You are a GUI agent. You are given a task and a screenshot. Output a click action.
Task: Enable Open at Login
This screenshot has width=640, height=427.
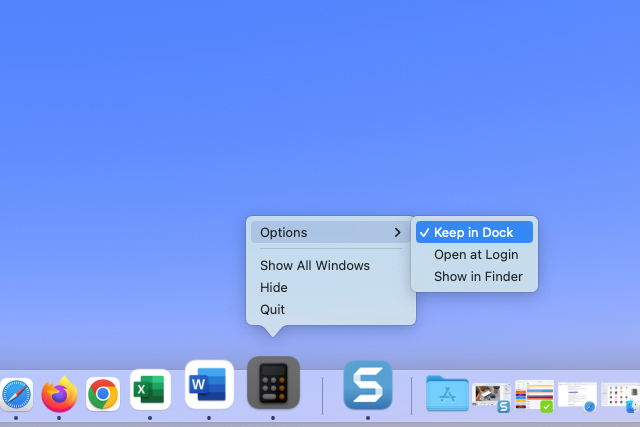pos(474,254)
